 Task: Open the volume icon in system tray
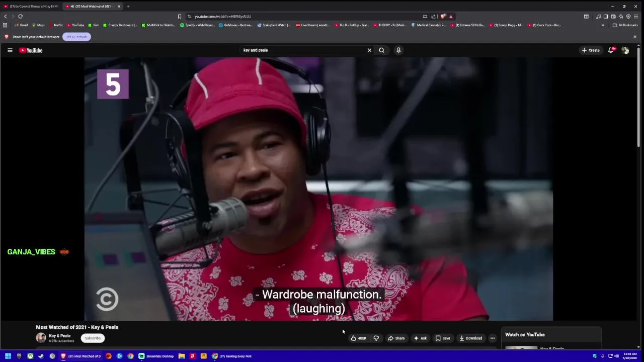(x=617, y=356)
